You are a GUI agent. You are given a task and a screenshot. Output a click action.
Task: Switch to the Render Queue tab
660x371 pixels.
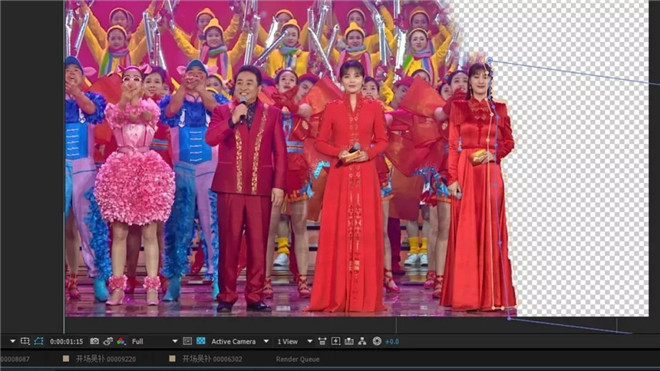(298, 359)
